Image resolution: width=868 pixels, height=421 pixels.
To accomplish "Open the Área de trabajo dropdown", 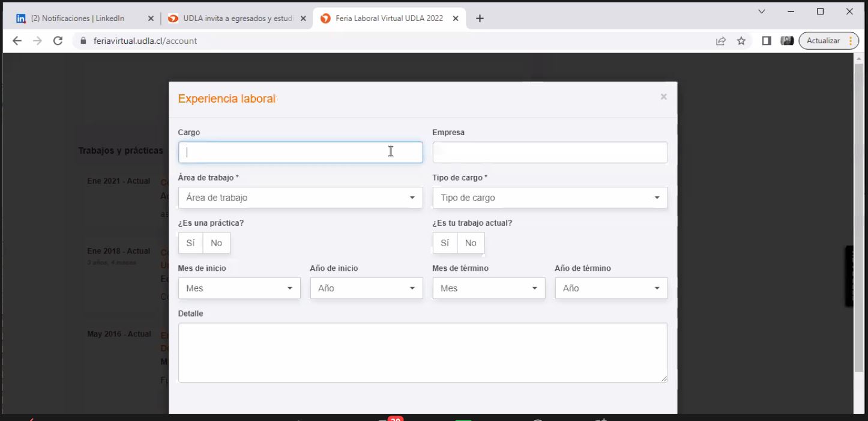I will point(300,198).
